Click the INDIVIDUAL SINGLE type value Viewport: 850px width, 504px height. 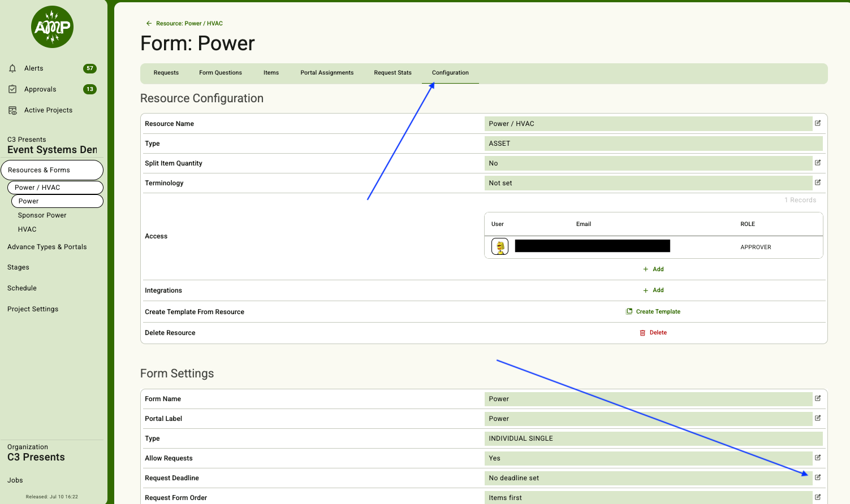[653, 438]
